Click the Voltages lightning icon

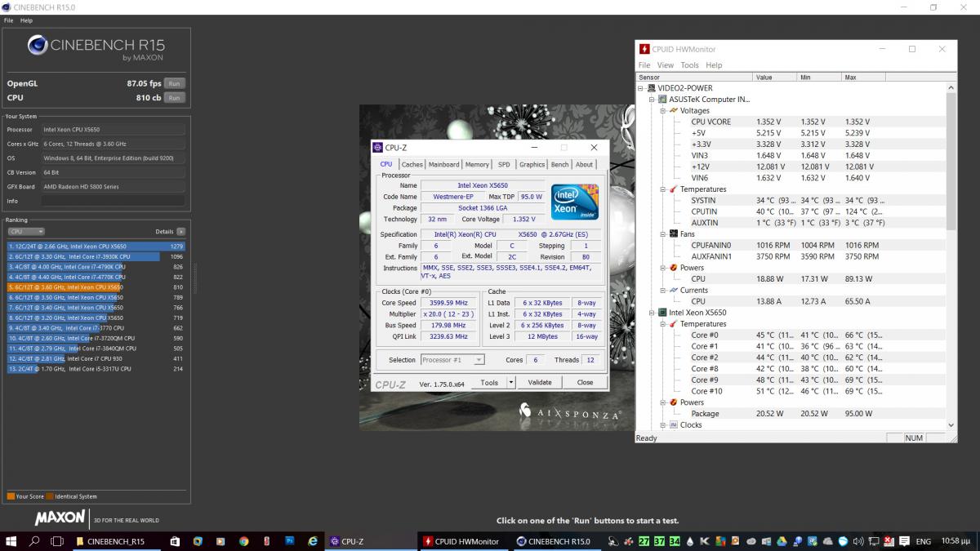point(673,110)
